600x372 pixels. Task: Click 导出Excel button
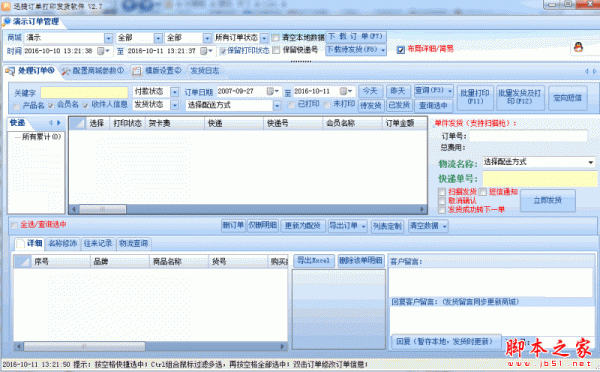(314, 261)
